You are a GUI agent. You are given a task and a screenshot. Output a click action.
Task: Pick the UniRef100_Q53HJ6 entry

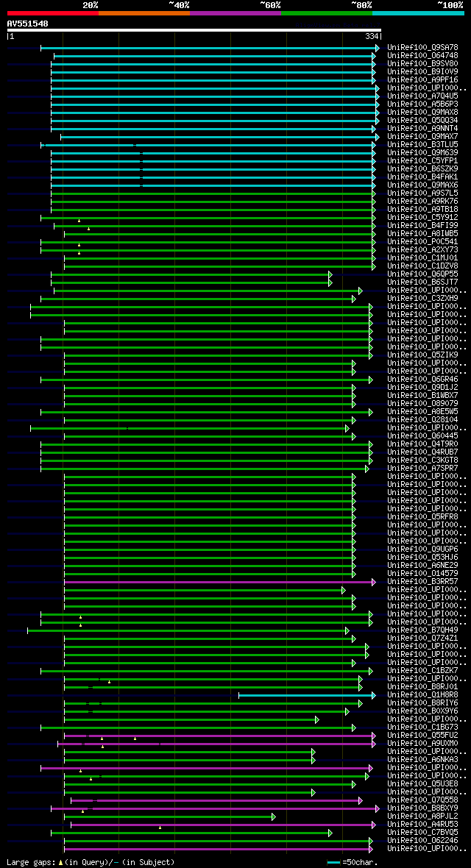point(422,557)
